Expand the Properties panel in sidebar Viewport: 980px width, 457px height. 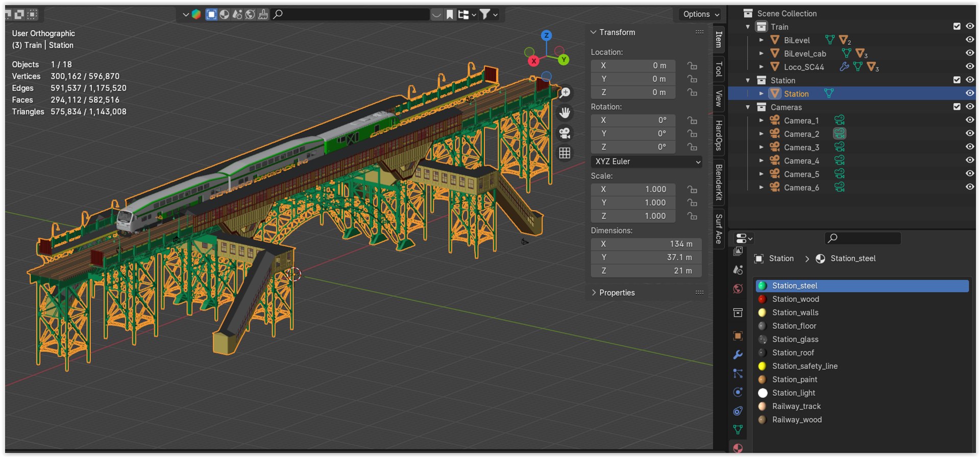(594, 293)
